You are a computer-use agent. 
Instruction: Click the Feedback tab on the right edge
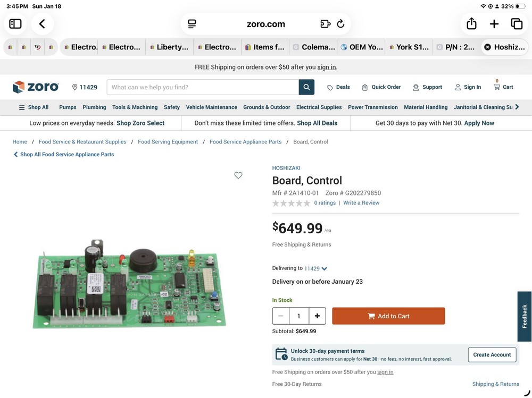(523, 316)
